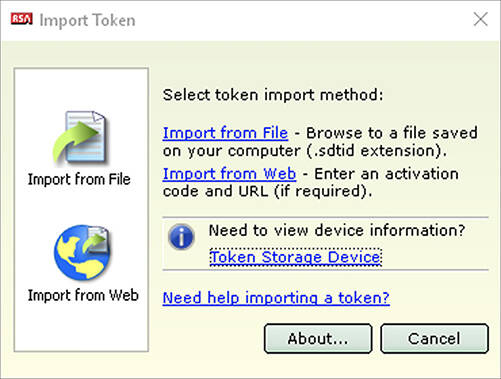Click Need to view device information text
Image resolution: width=501 pixels, height=379 pixels.
(337, 230)
